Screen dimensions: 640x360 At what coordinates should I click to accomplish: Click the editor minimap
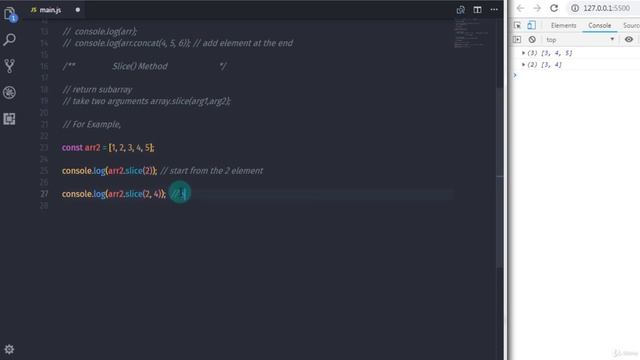point(471,33)
